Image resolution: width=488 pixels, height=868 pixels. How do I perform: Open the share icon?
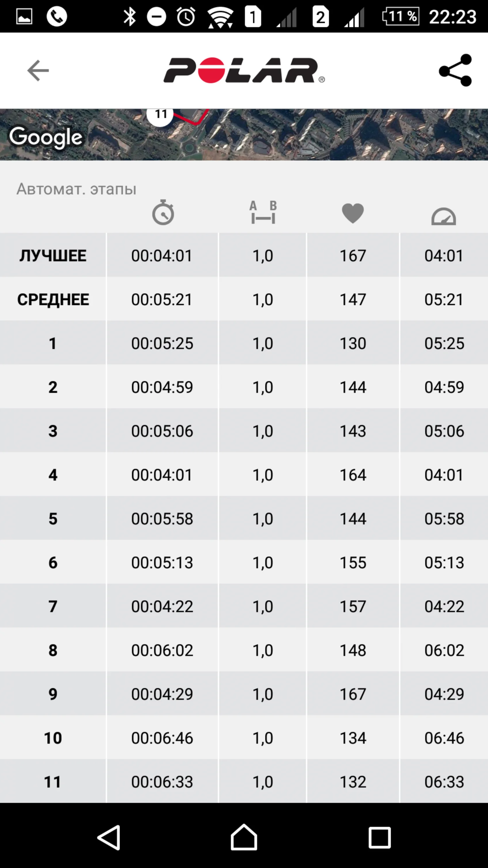click(455, 70)
